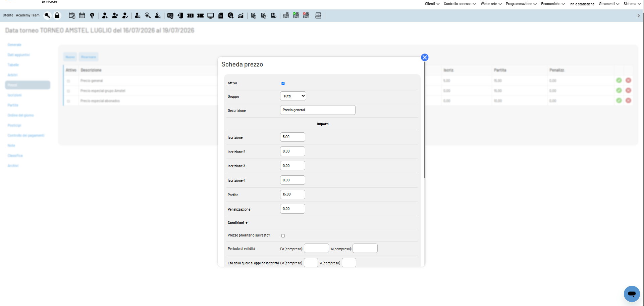The width and height of the screenshot is (644, 306).
Task: Open the Generale sidebar section
Action: tap(14, 45)
